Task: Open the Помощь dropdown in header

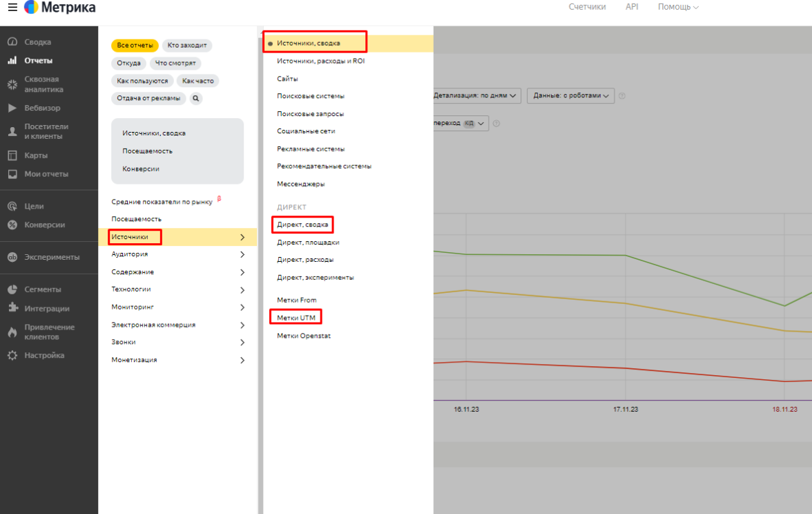Action: click(x=677, y=7)
